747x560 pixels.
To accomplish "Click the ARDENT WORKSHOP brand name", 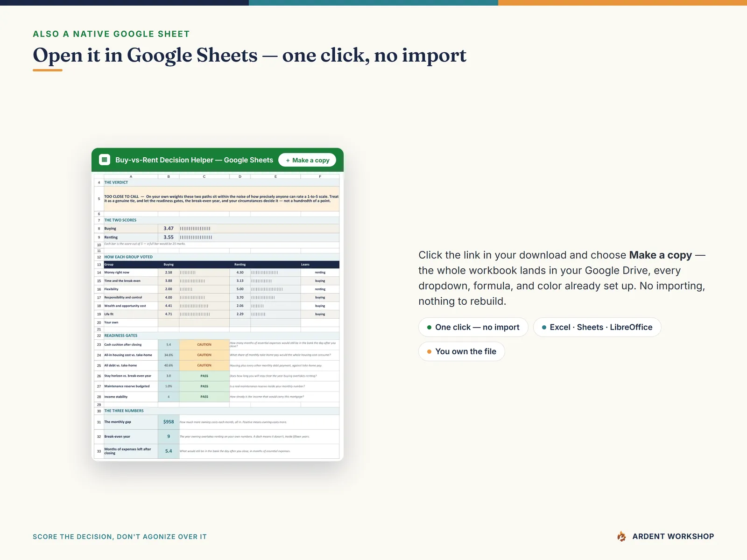I will pyautogui.click(x=673, y=537).
